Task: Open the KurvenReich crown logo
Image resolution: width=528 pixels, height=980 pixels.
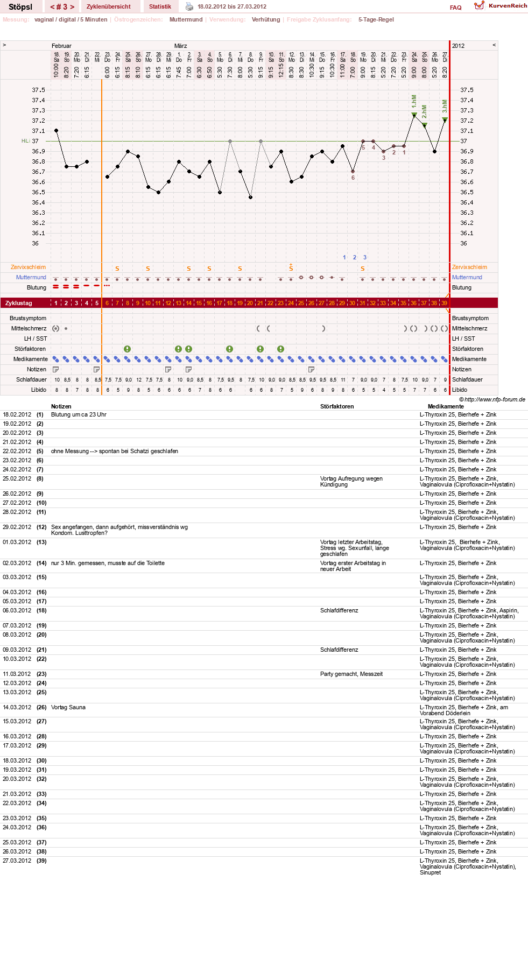Action: point(479,5)
